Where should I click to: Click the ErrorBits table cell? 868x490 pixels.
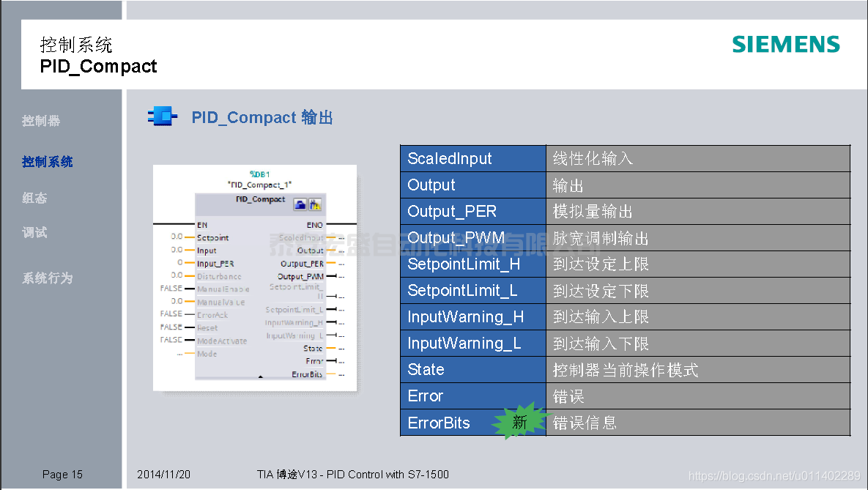(x=439, y=423)
